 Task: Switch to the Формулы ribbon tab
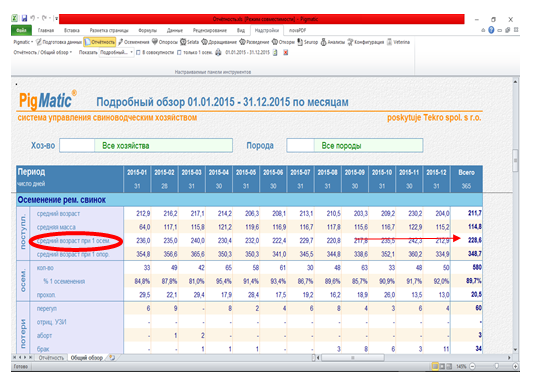(x=148, y=30)
